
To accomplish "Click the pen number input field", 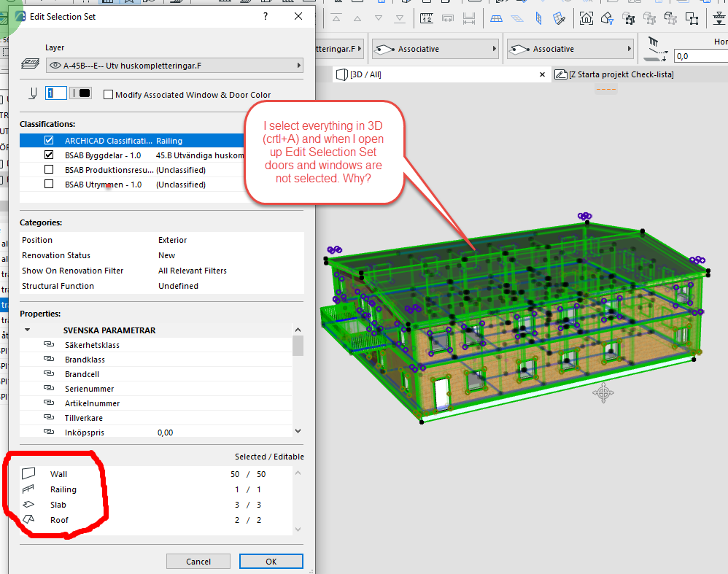I will point(57,93).
